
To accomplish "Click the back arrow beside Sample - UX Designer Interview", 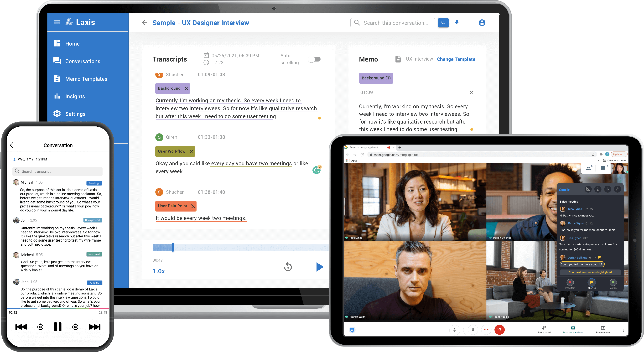I will tap(145, 23).
